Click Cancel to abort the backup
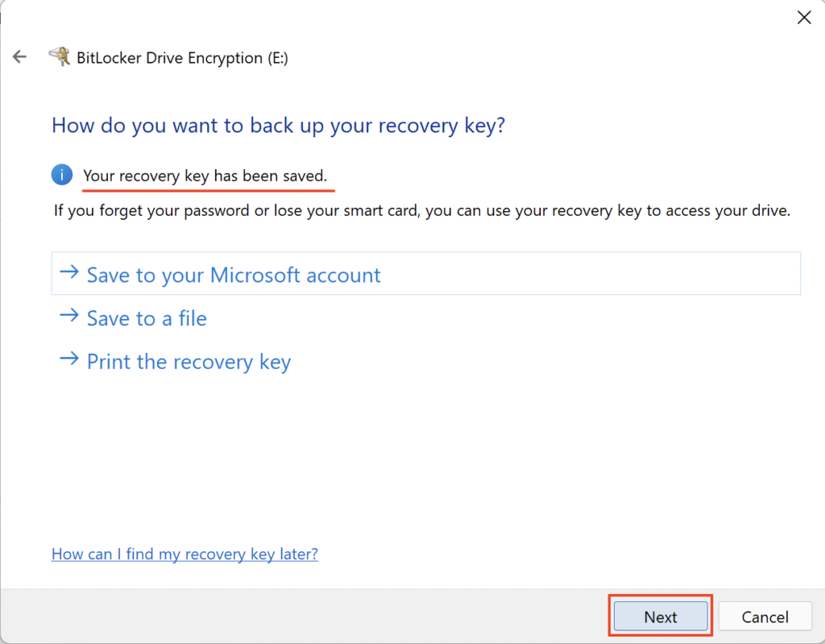Viewport: 825px width, 644px height. [765, 616]
